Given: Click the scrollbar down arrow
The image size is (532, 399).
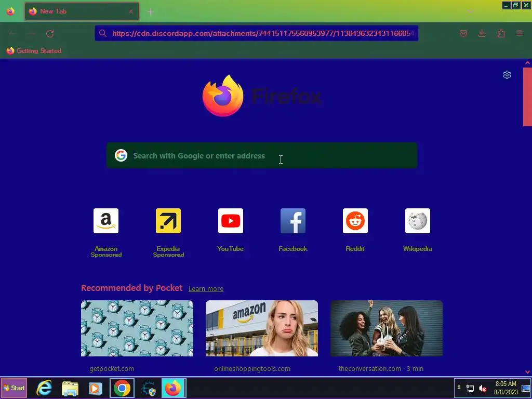Looking at the screenshot, I should 527,372.
